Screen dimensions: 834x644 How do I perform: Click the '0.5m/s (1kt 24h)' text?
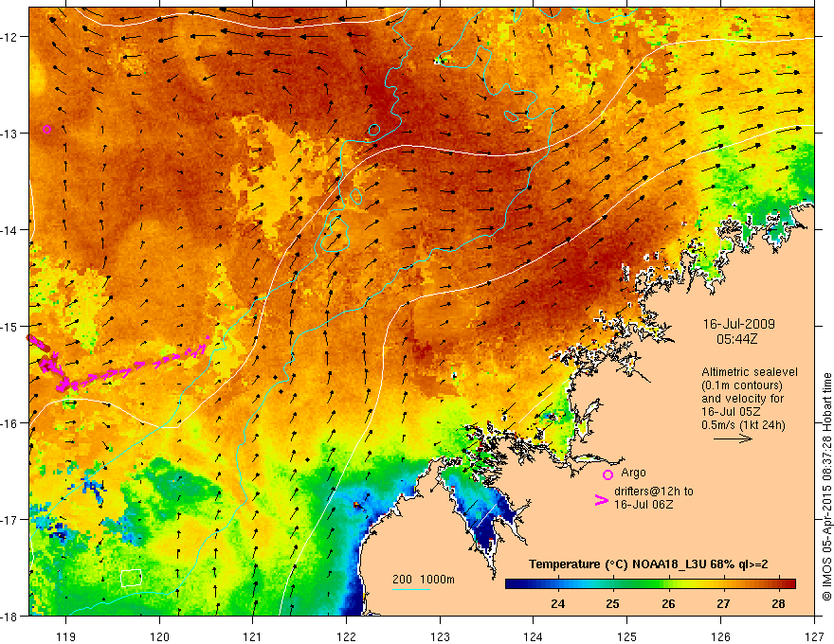click(x=743, y=425)
